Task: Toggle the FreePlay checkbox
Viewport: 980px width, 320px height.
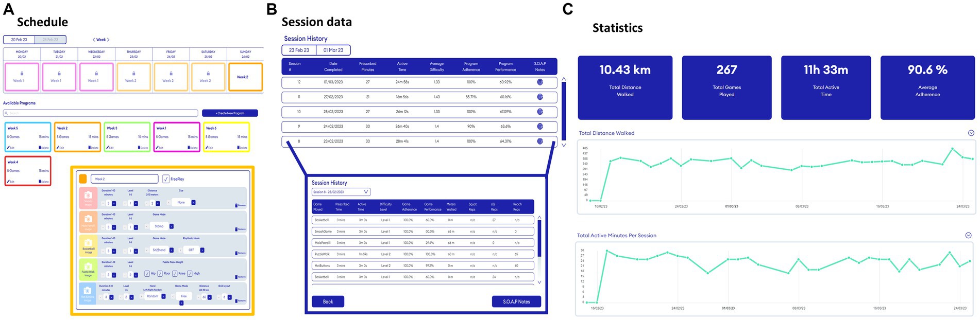Action: coord(165,179)
